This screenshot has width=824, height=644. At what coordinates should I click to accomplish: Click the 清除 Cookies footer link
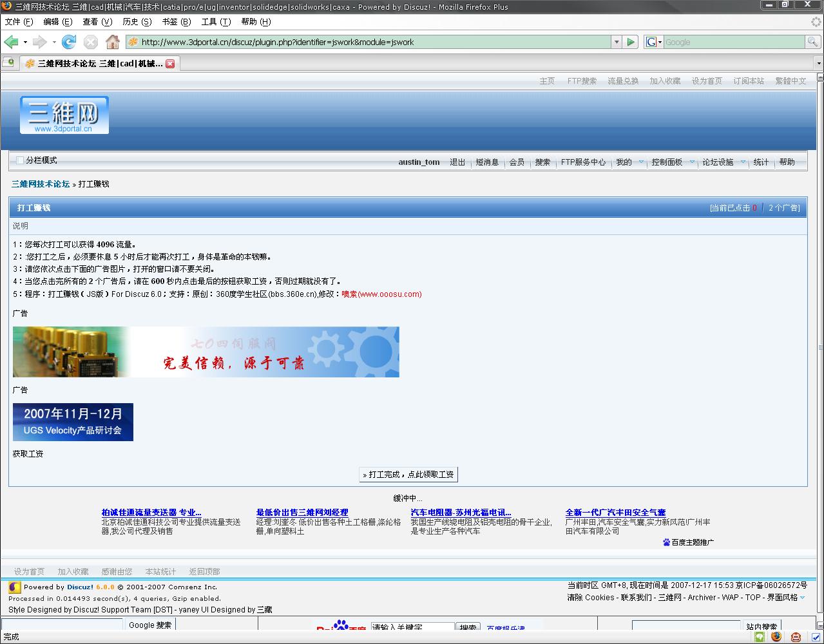click(x=591, y=598)
